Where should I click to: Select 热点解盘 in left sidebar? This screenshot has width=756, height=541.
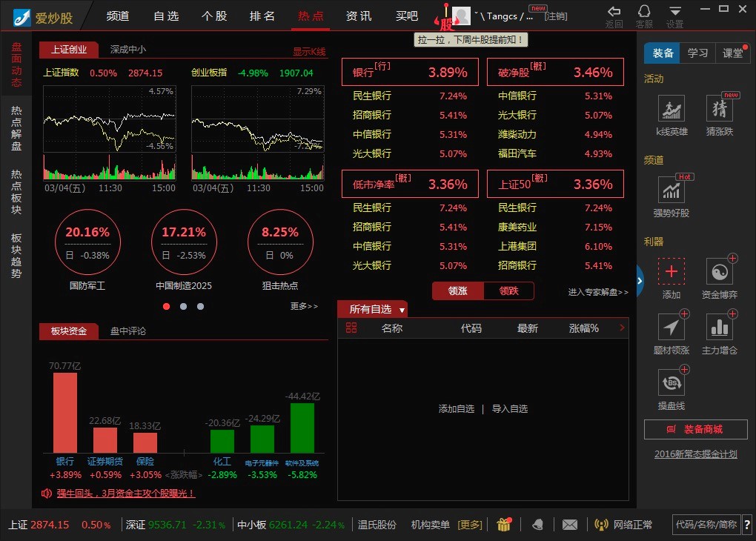[x=16, y=128]
